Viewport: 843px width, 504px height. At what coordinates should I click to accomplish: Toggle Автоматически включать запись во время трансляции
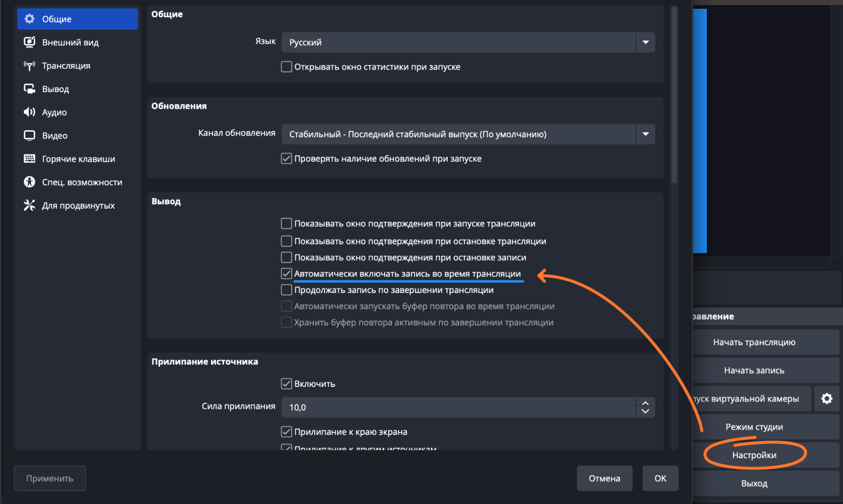click(x=287, y=274)
